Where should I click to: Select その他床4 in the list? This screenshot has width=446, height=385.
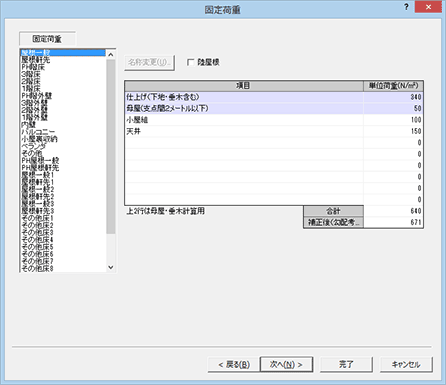(63, 240)
